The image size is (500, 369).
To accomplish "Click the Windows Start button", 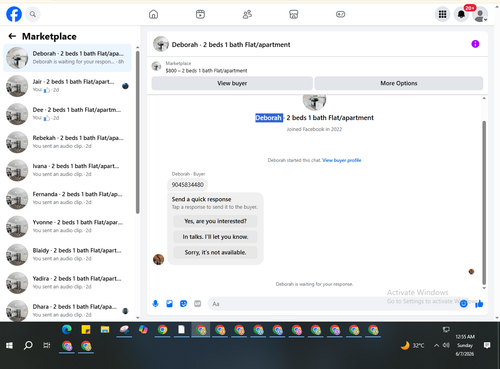I will 9,346.
